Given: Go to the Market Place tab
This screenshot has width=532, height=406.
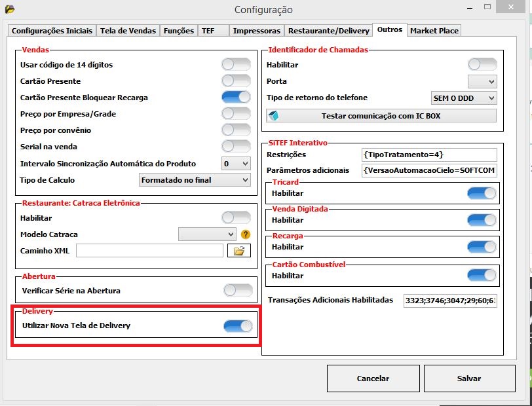Looking at the screenshot, I should [x=434, y=31].
